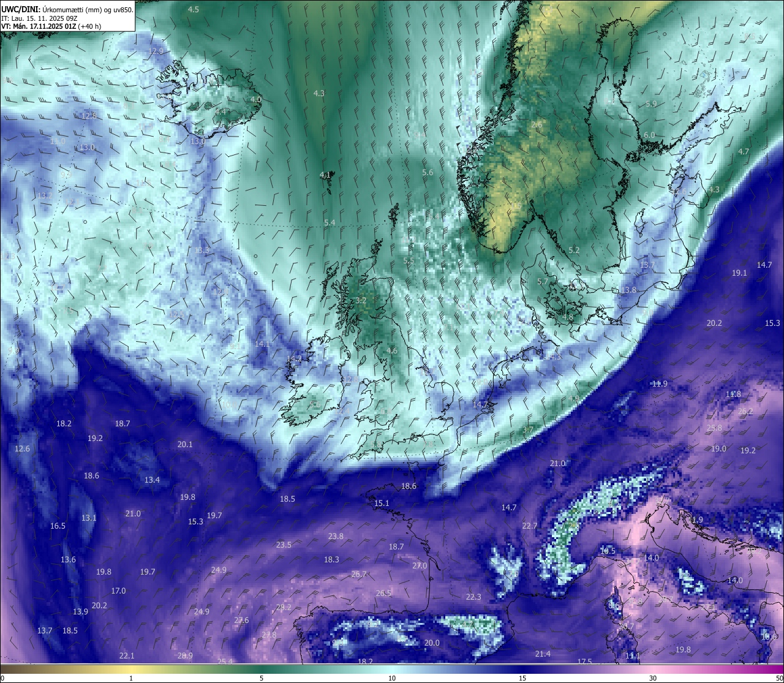Click the 19.1 value on the map

(740, 273)
